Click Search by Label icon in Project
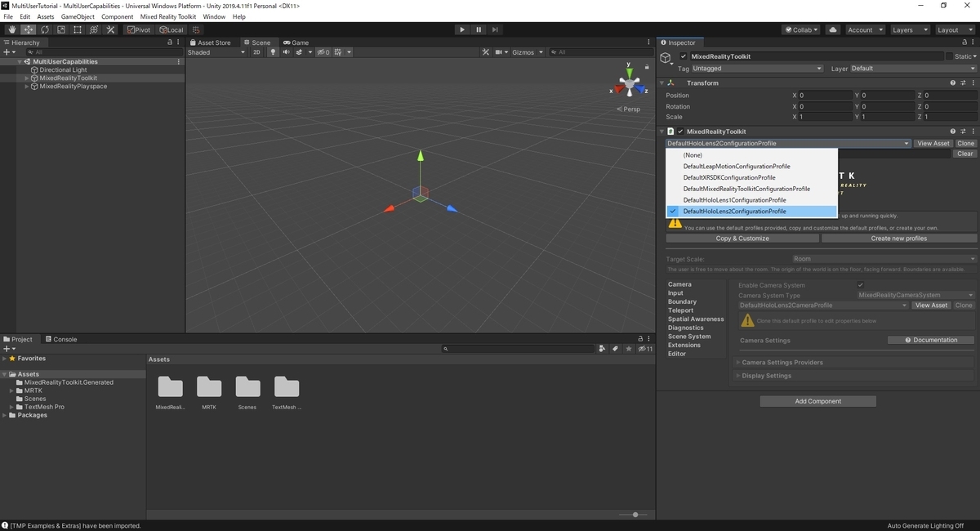 tap(616, 349)
